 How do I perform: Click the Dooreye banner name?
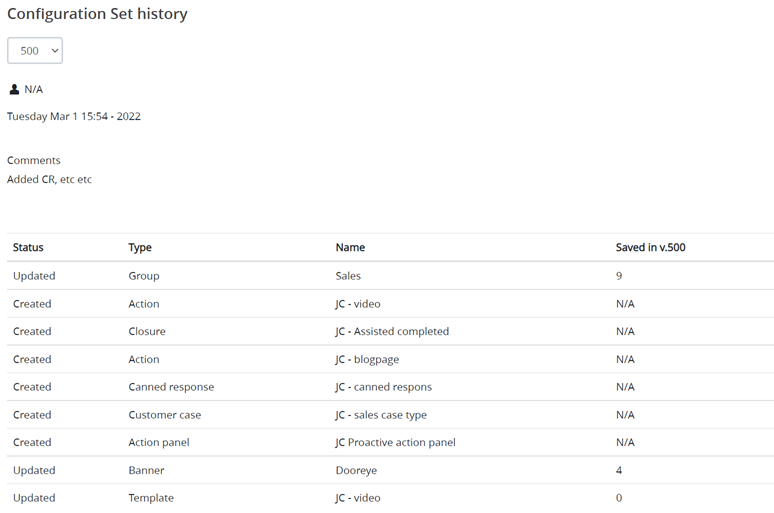pyautogui.click(x=355, y=470)
